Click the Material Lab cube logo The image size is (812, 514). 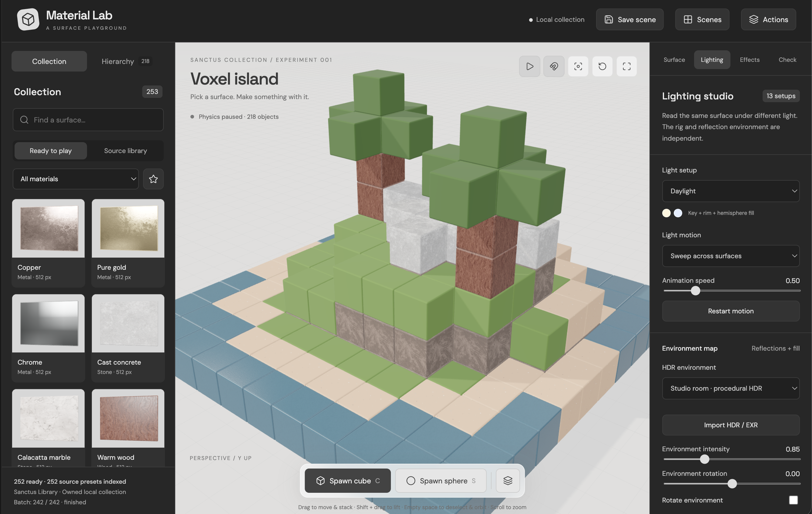(28, 19)
